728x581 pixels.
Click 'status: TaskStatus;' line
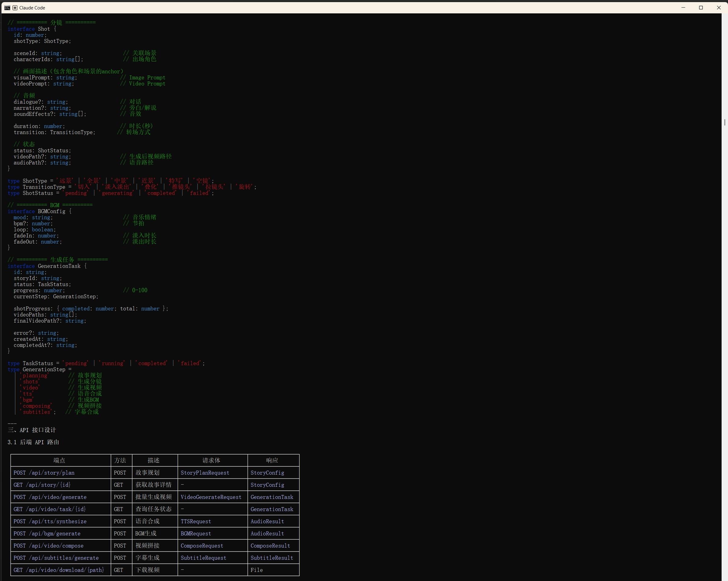click(42, 285)
